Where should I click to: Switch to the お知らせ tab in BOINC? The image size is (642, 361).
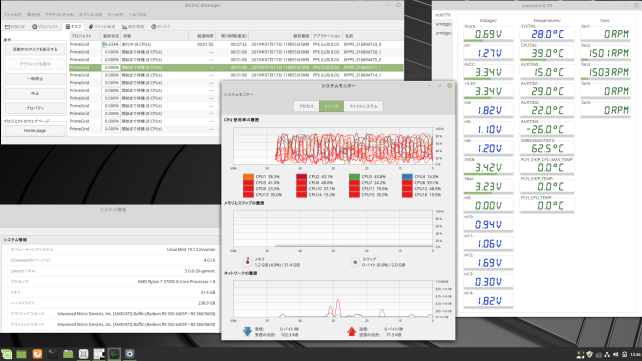(15, 27)
